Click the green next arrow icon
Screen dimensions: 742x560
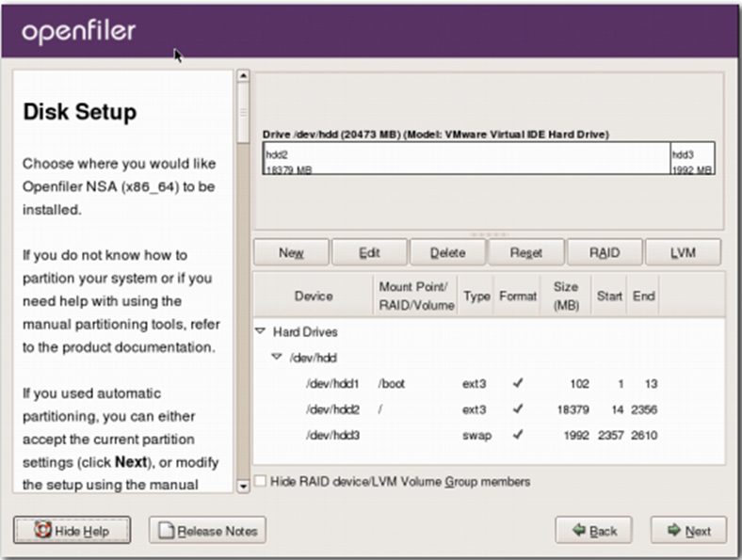(674, 530)
